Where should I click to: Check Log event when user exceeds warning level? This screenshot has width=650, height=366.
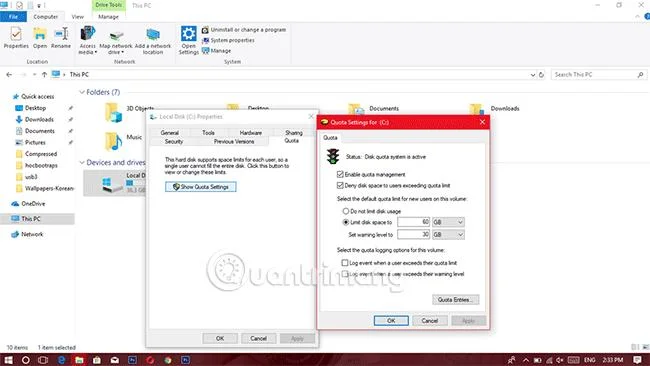344,274
